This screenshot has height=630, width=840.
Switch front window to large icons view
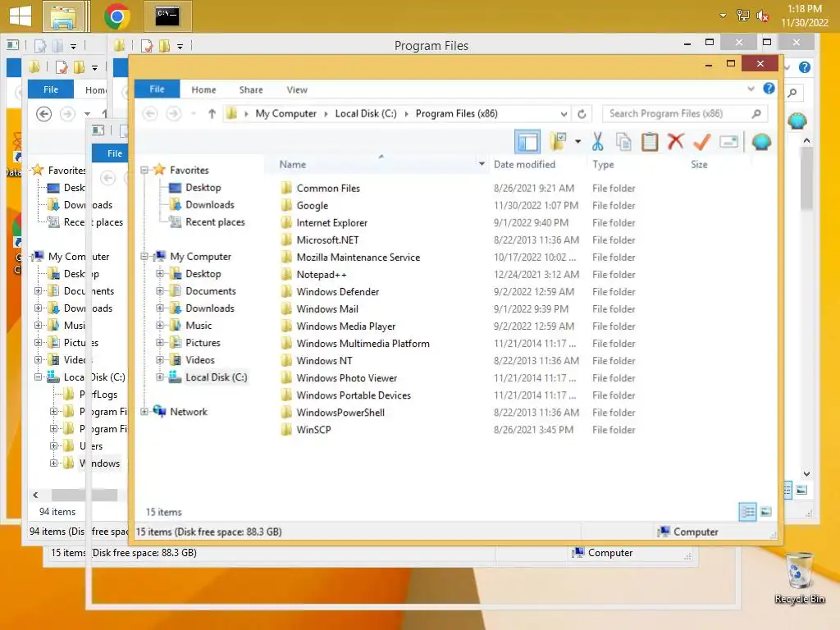click(x=766, y=512)
